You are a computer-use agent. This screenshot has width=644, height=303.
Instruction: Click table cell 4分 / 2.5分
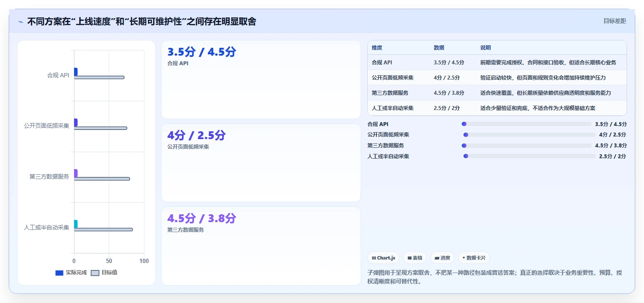446,78
